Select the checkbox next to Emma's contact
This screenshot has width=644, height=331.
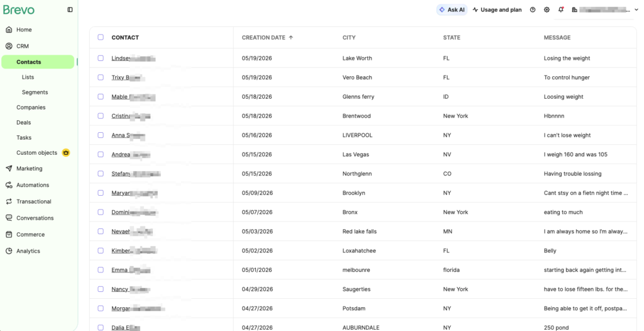tap(101, 270)
